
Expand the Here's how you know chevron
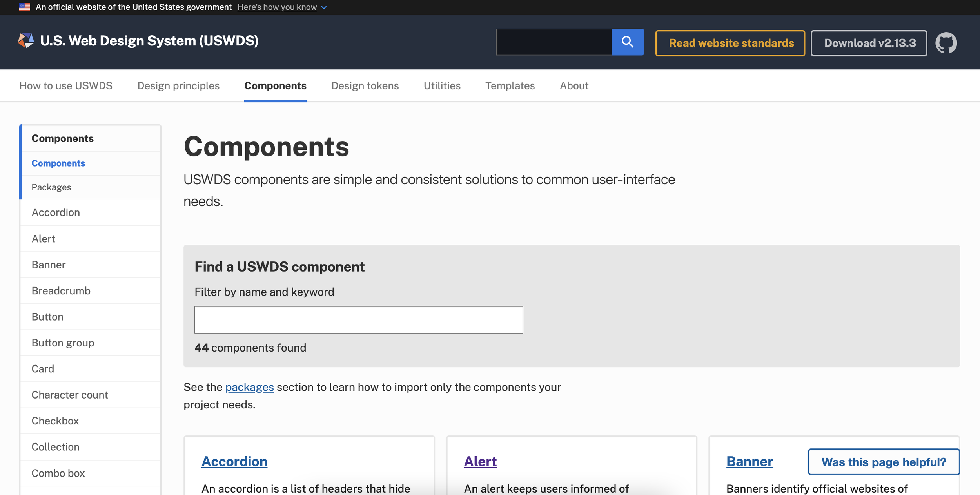click(x=324, y=7)
